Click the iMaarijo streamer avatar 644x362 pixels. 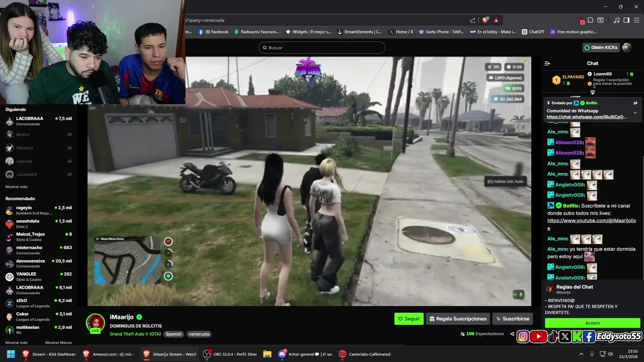pyautogui.click(x=95, y=323)
